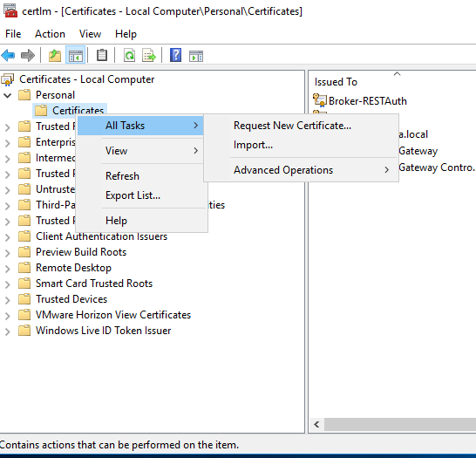The width and height of the screenshot is (476, 458).
Task: Click the Up one level folder icon
Action: 55,56
